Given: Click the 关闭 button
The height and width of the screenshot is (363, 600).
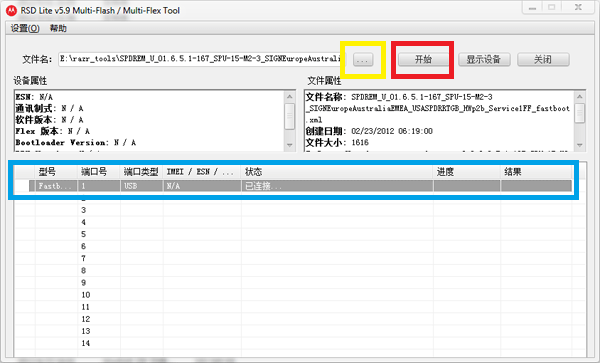Looking at the screenshot, I should click(543, 59).
